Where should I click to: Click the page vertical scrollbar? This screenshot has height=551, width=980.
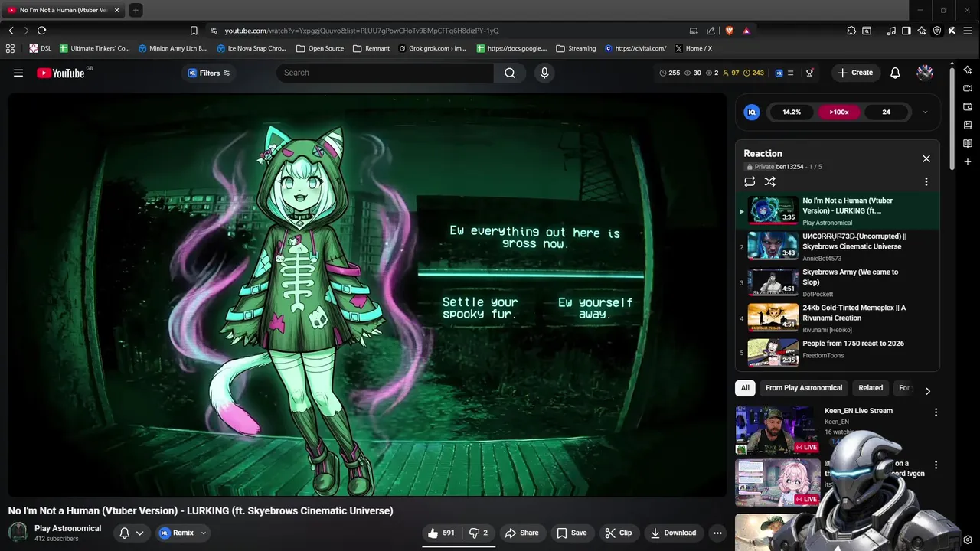coord(952,119)
